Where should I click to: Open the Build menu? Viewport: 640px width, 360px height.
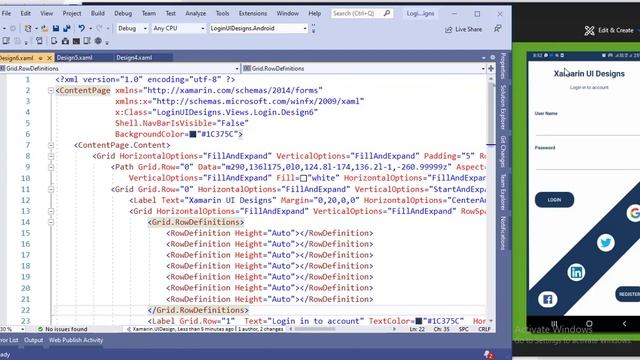click(x=98, y=13)
